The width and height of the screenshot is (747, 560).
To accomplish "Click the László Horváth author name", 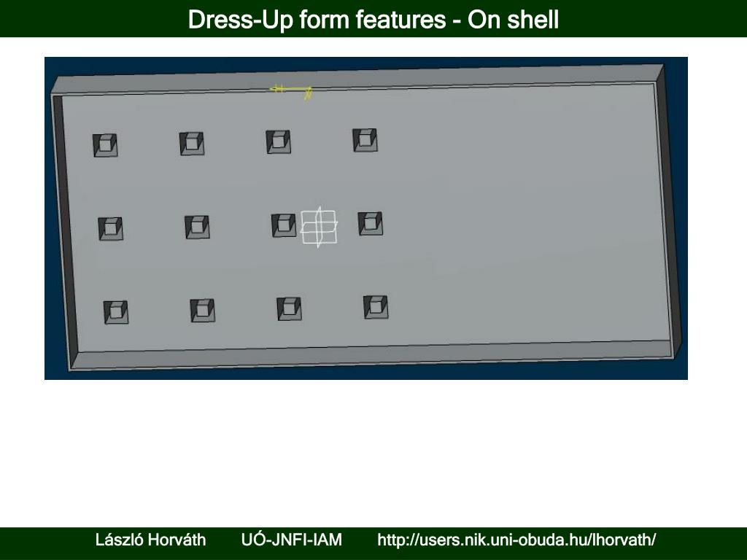I will point(150,540).
